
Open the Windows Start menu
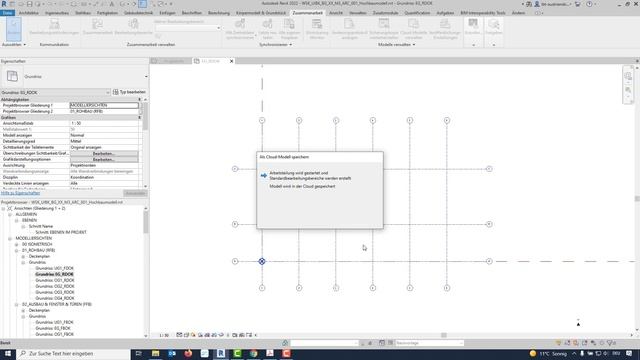pyautogui.click(x=7, y=353)
